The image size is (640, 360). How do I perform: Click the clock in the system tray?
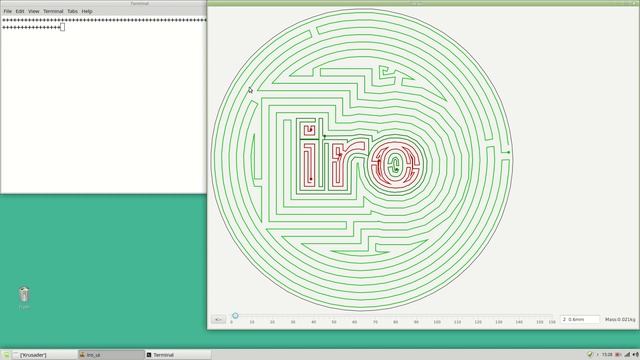[607, 355]
